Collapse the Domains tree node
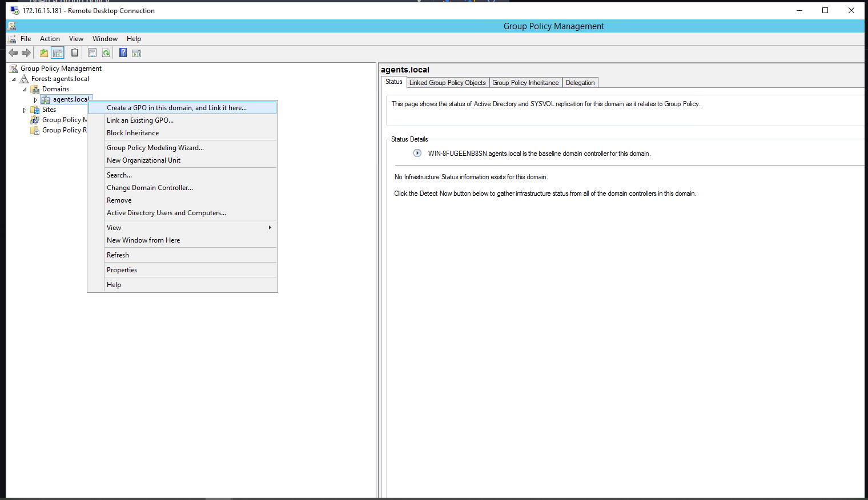The image size is (868, 500). tap(25, 90)
